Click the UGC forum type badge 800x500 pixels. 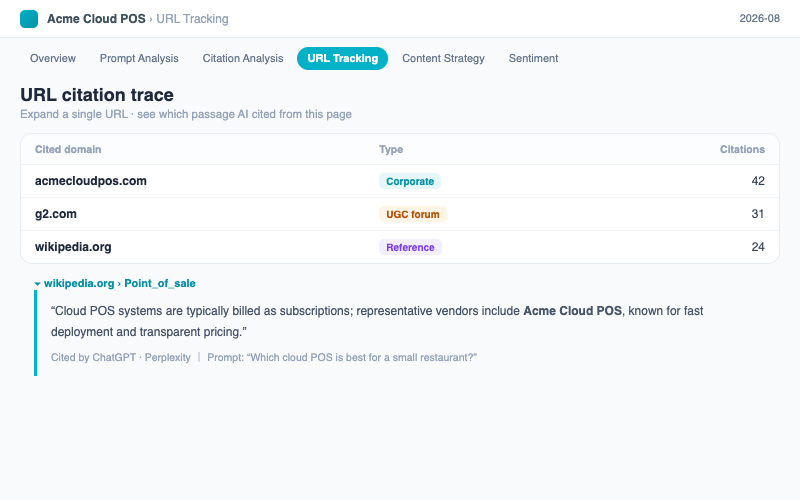(412, 214)
